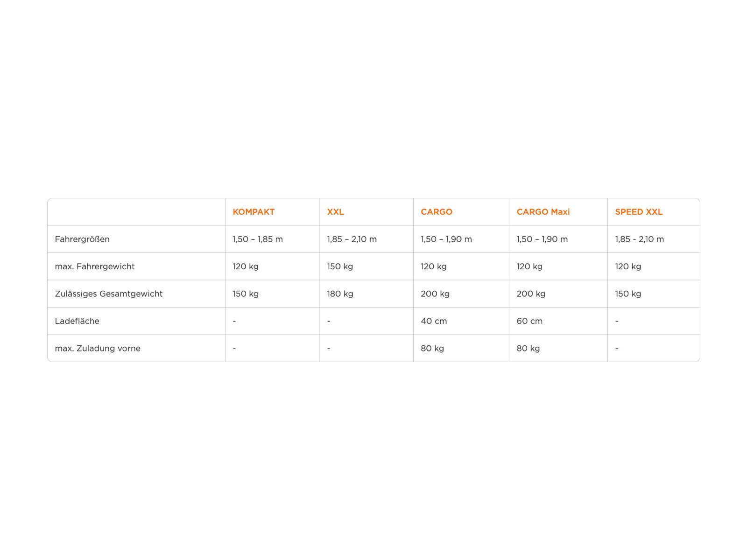Viewport: 747px width, 560px height.
Task: Click the CARGO Maxi Ladefläche value 60 cm
Action: 529,321
